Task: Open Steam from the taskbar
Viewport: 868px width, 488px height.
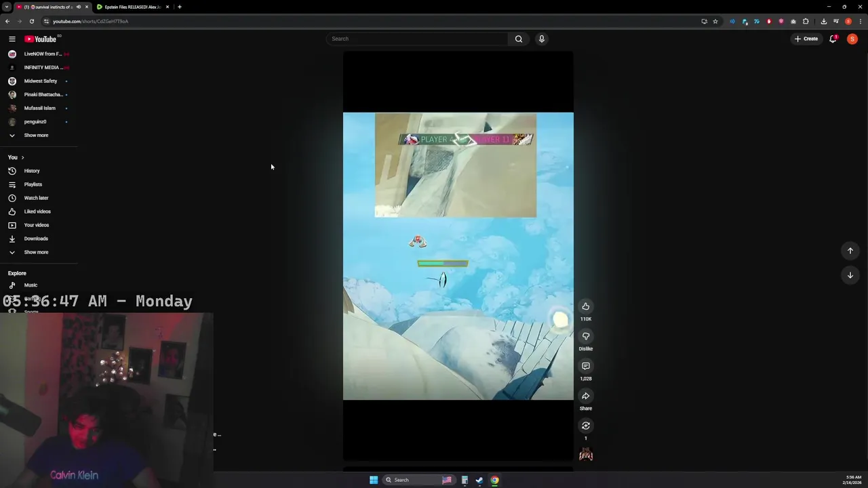Action: (x=479, y=480)
